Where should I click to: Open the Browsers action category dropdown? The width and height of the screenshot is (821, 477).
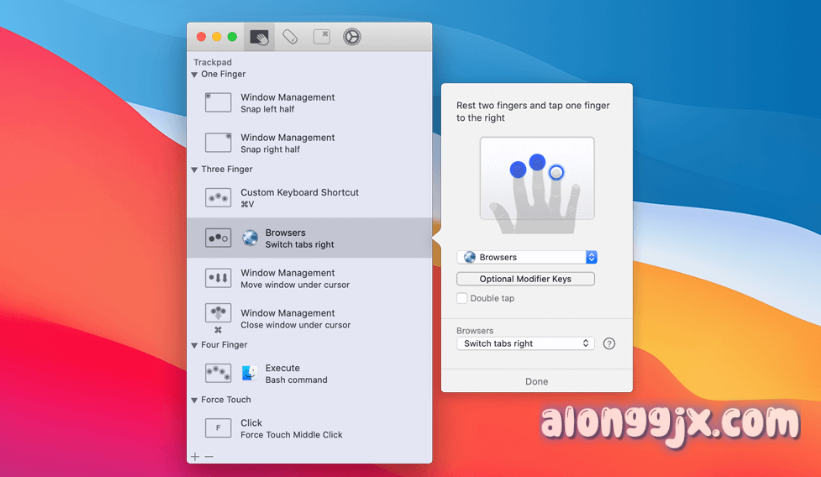[x=526, y=257]
